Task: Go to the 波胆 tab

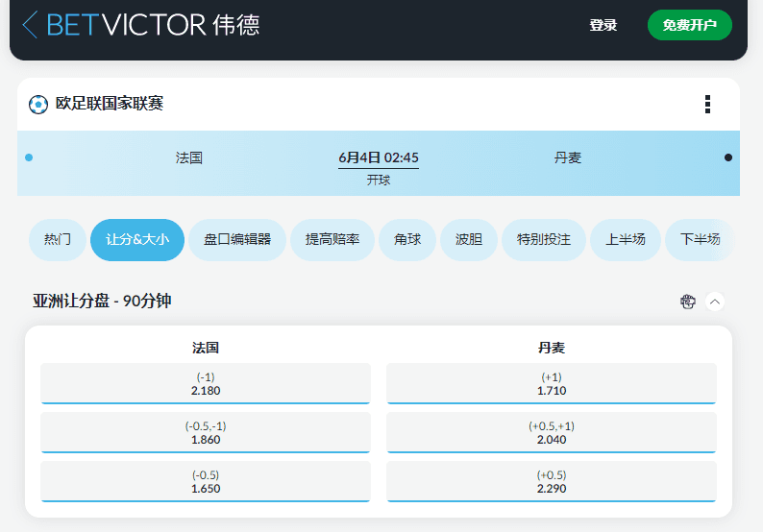Action: [469, 240]
